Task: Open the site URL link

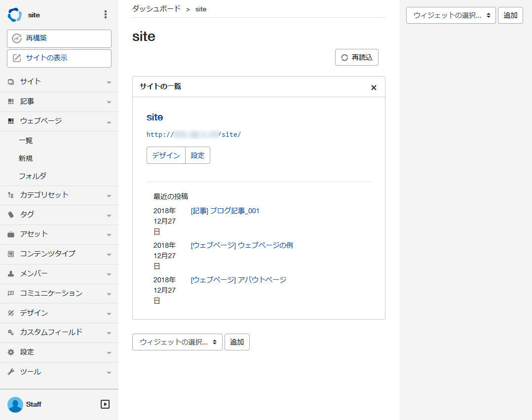Action: coord(194,134)
